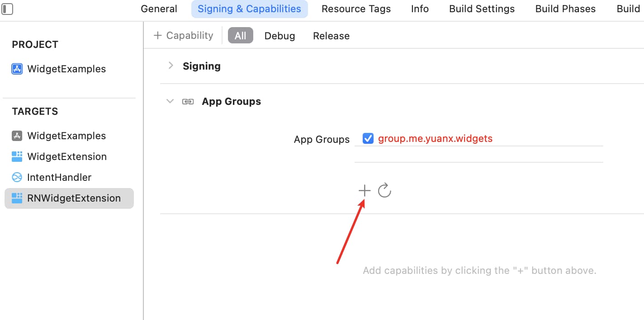Toggle the sidebar panel icon at top left
Image resolution: width=644 pixels, height=320 pixels.
coord(7,9)
